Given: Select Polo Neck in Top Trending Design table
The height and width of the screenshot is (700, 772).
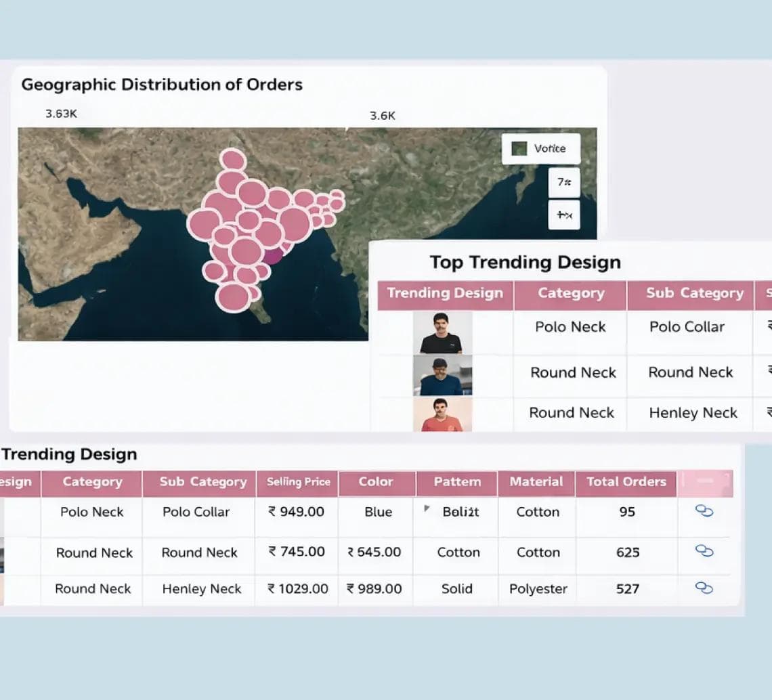Looking at the screenshot, I should (x=570, y=327).
